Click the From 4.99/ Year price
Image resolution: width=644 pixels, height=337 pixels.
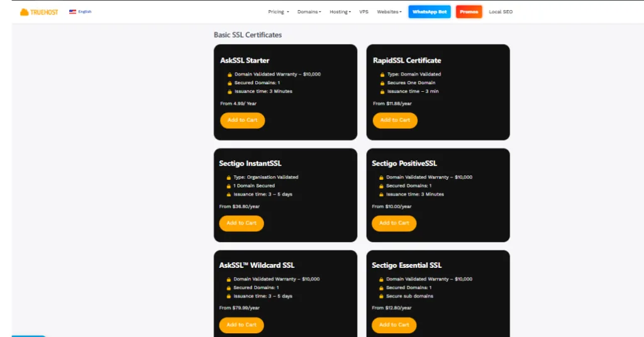tap(238, 104)
